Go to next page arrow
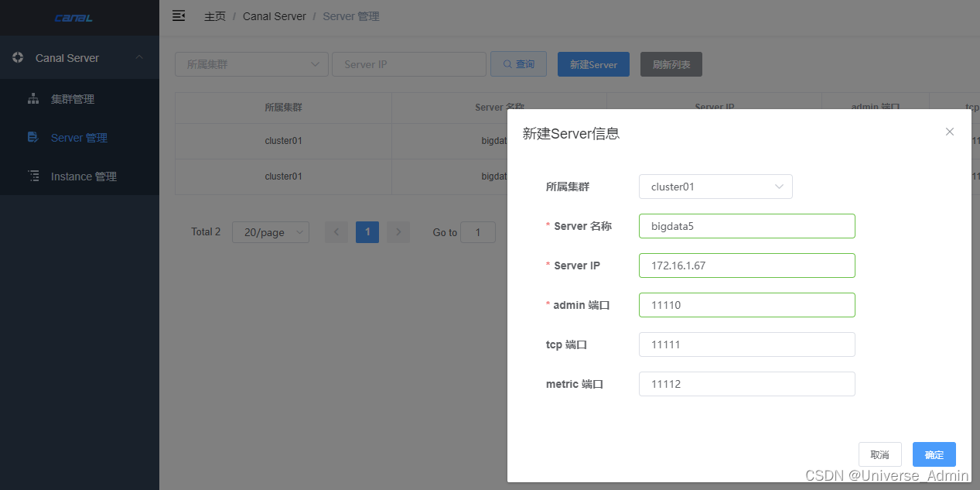The image size is (980, 490). (x=398, y=232)
